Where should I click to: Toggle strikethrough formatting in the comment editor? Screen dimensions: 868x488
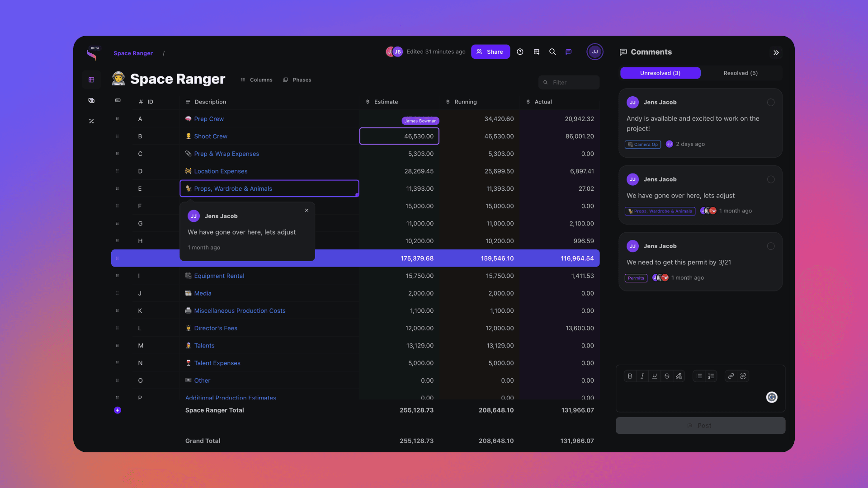pos(667,376)
